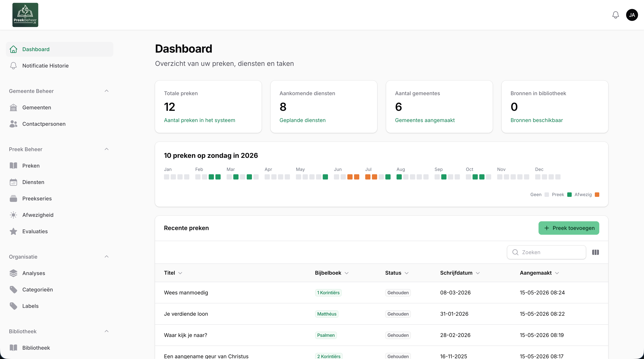The image size is (644, 359).
Task: Open Gemeenten in sidebar
Action: click(x=59, y=107)
